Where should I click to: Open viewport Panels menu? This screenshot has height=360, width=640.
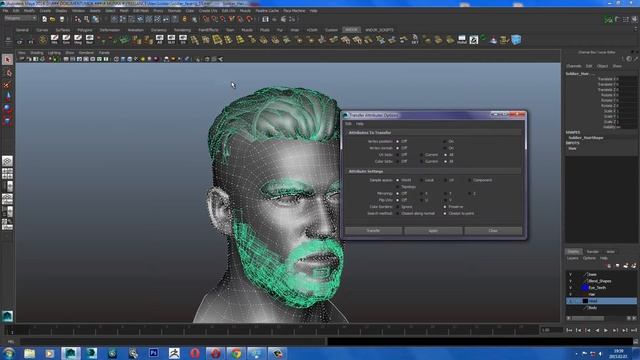pos(104,53)
